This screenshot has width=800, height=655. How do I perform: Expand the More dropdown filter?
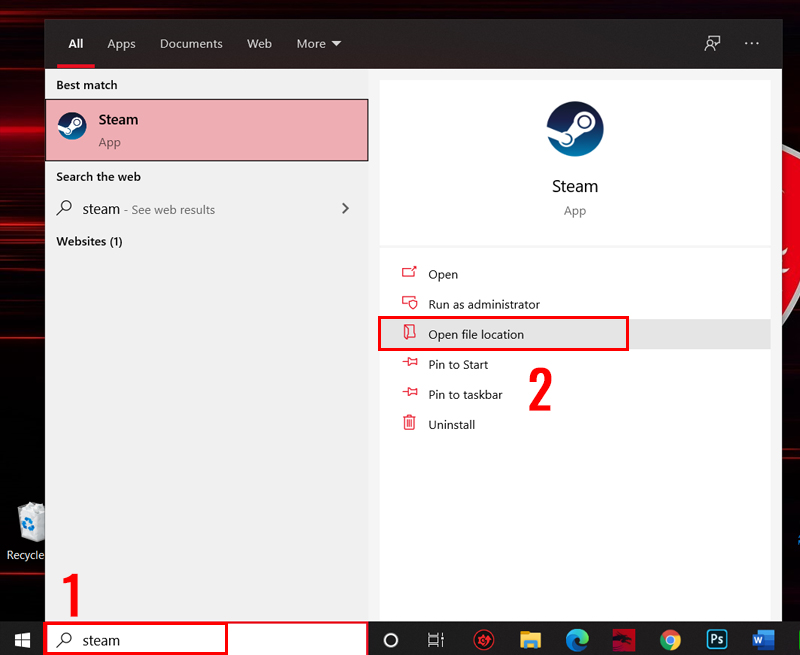tap(318, 44)
